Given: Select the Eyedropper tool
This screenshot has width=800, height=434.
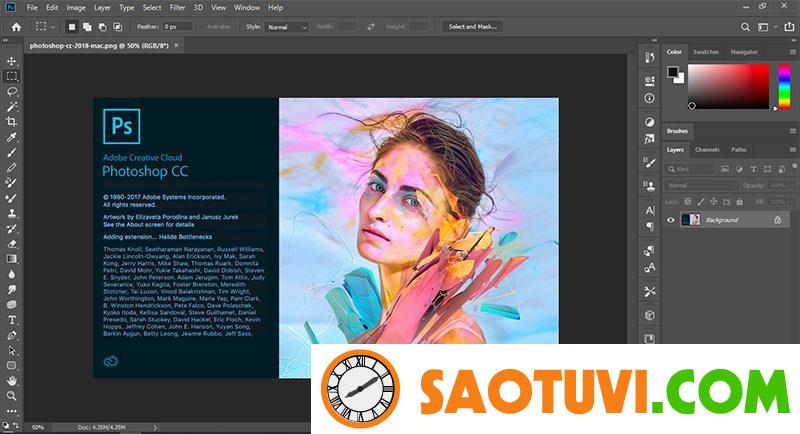Looking at the screenshot, I should 11,137.
